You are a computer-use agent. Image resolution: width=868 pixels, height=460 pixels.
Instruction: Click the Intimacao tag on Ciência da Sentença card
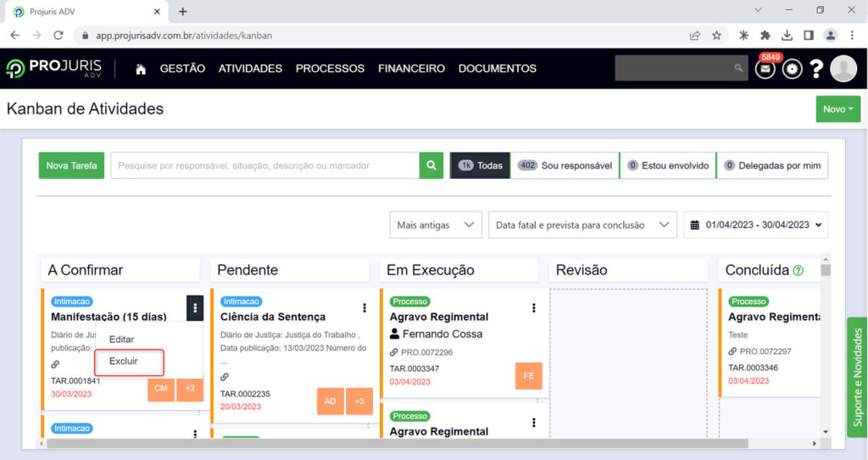(x=242, y=302)
